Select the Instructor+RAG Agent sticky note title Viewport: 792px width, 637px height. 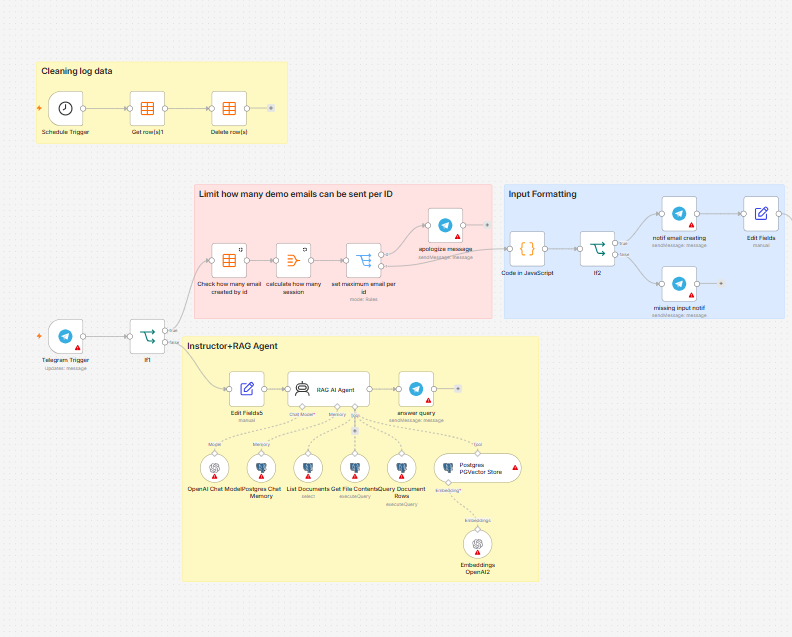(x=232, y=346)
